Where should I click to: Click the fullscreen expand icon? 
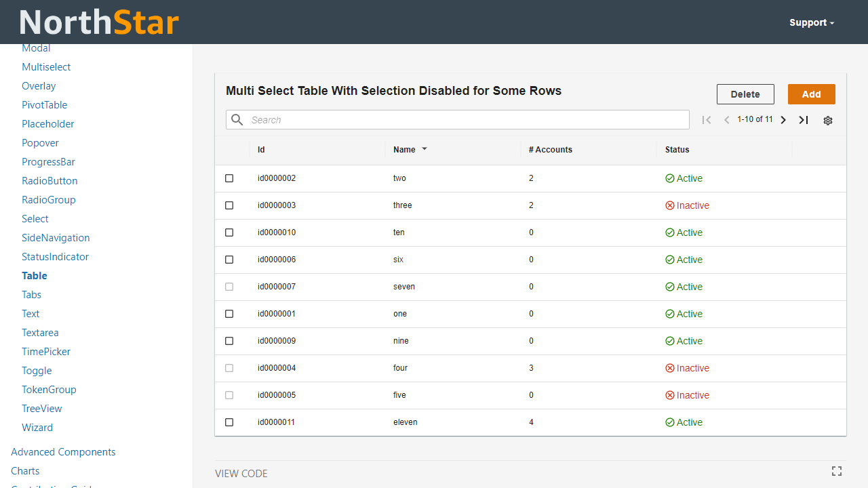(836, 471)
